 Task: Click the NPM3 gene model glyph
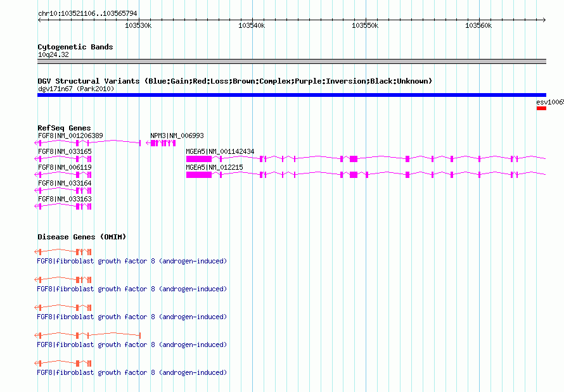pyautogui.click(x=161, y=143)
